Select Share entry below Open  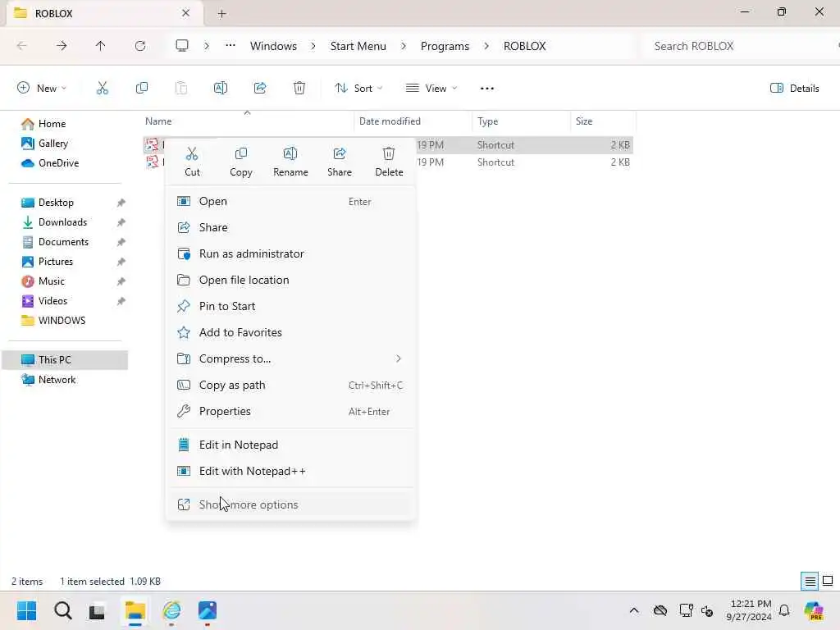290,228
